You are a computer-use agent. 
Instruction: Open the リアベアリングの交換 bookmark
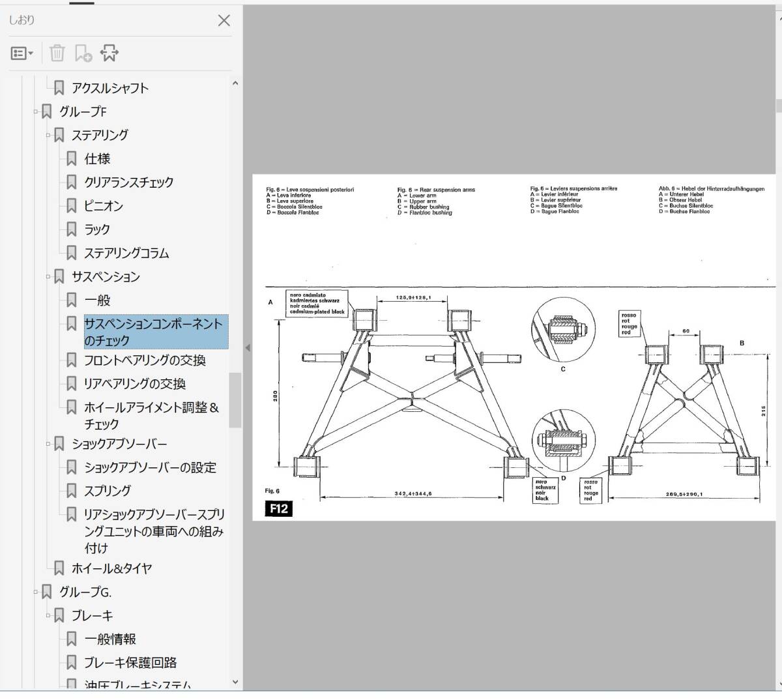point(135,384)
